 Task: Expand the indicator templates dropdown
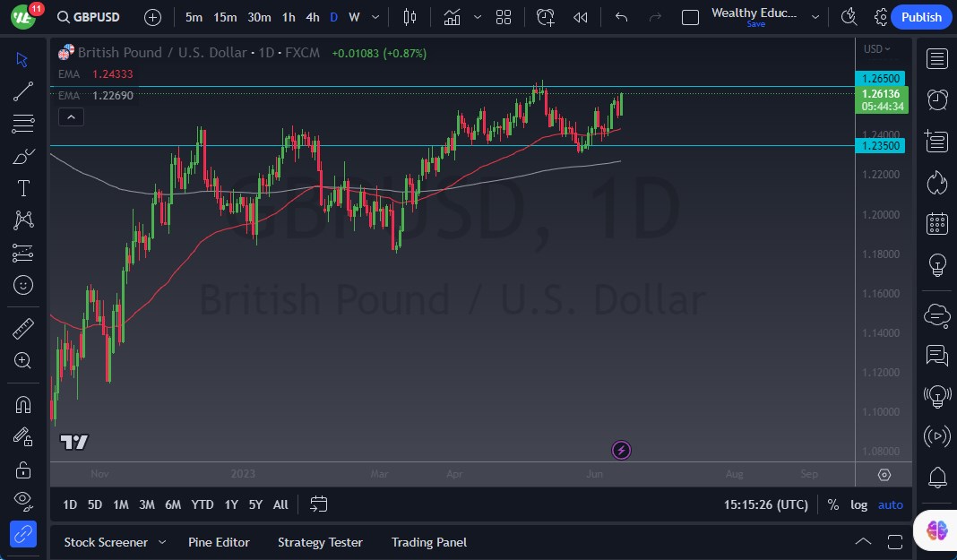(478, 17)
